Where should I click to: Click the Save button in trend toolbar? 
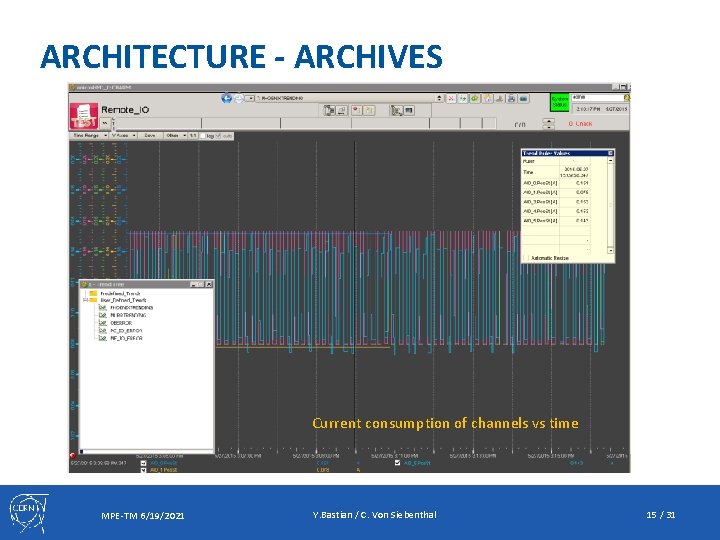click(x=150, y=136)
